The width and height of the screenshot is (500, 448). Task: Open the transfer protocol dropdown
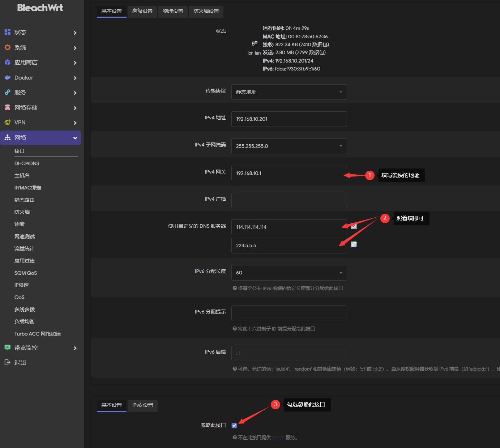(x=289, y=92)
